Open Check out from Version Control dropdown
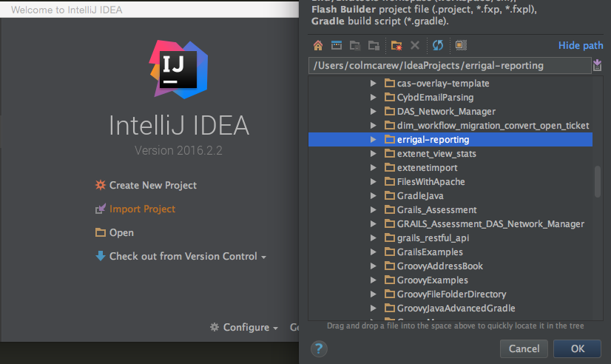Screen dimensions: 611x364 click(181, 256)
